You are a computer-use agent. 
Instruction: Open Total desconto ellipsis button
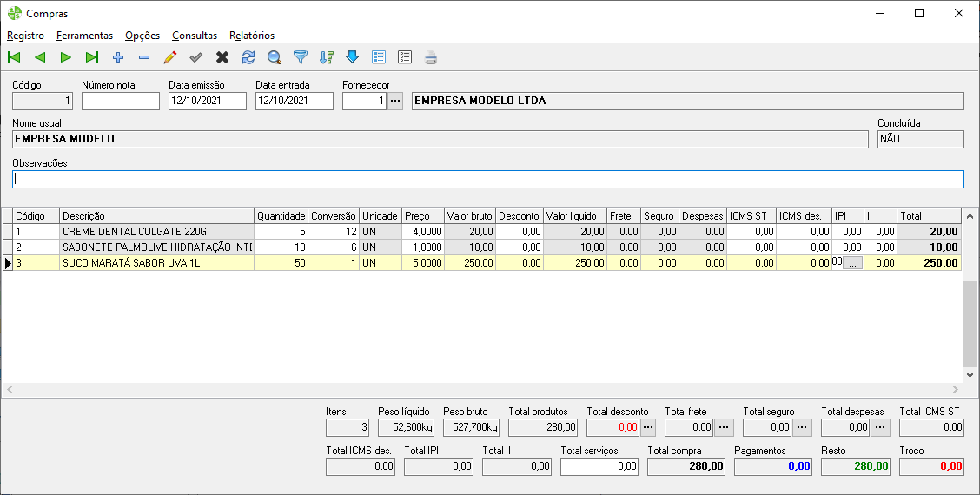coord(647,427)
